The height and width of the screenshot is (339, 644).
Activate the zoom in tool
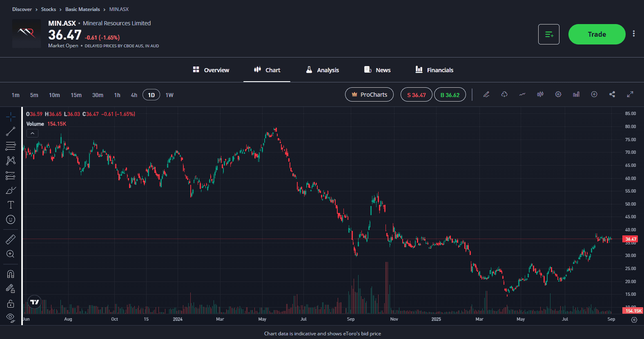pyautogui.click(x=11, y=254)
